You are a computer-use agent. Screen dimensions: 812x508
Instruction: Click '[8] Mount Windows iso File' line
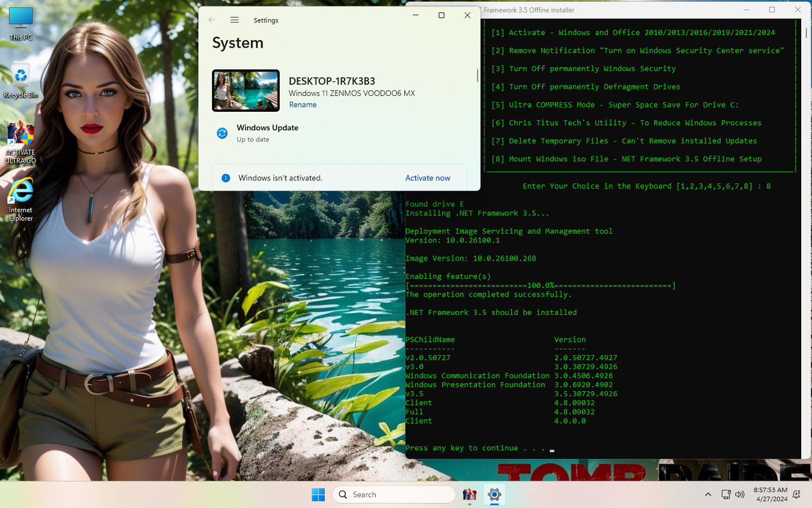[x=626, y=159]
